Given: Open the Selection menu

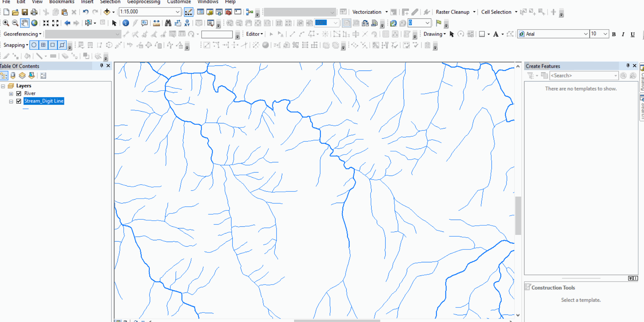Looking at the screenshot, I should coord(110,2).
